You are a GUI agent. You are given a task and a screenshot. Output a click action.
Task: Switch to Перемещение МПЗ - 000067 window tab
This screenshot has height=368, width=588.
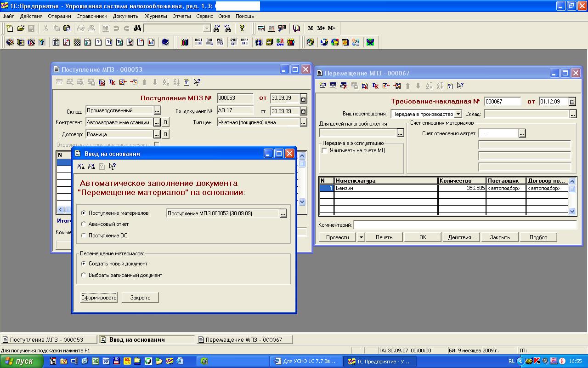(246, 339)
